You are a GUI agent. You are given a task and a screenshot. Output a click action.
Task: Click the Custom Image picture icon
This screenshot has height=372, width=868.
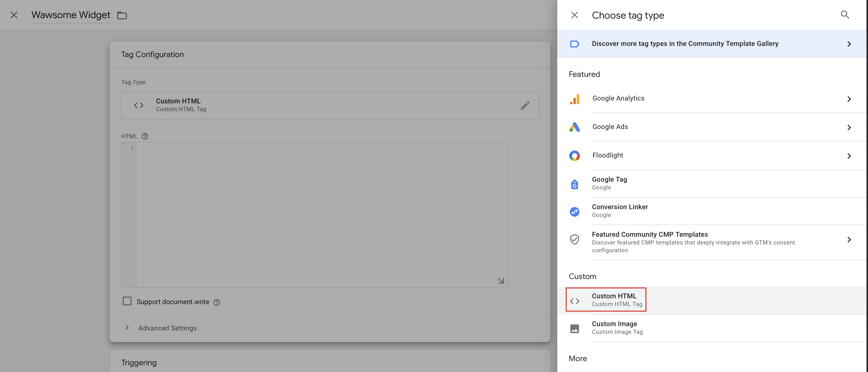coord(574,328)
